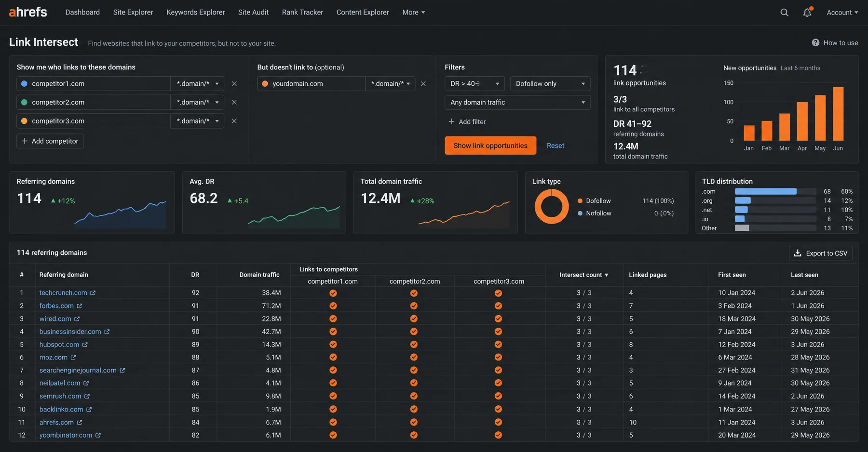This screenshot has height=452, width=868.
Task: Open ycombinator.com external link icon
Action: point(98,435)
